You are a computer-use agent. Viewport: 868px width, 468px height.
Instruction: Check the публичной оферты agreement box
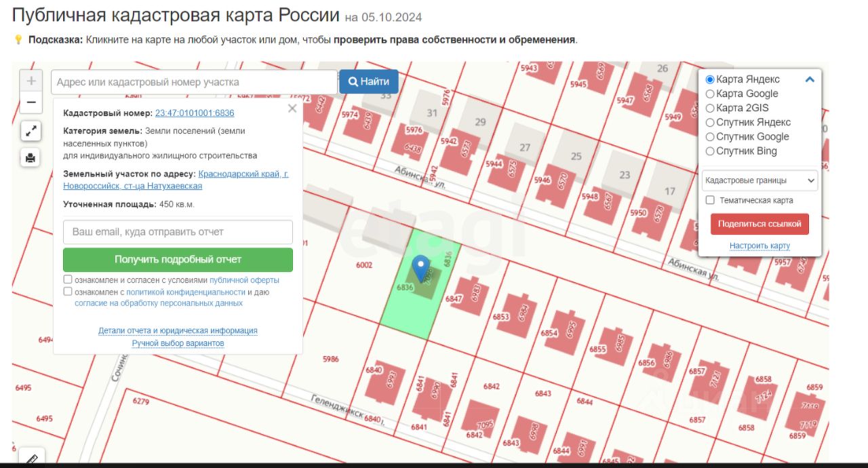click(68, 279)
